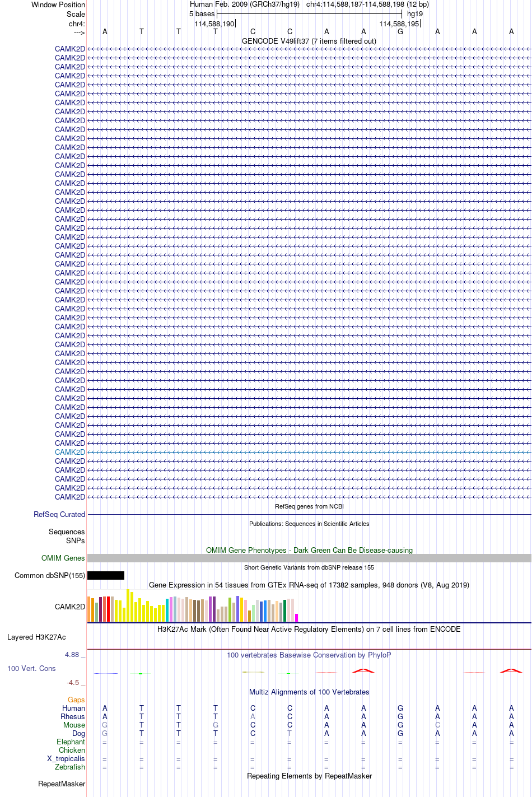Open Repeating Elements by RepeatMasker title
This screenshot has height=797, width=532.
(x=309, y=776)
